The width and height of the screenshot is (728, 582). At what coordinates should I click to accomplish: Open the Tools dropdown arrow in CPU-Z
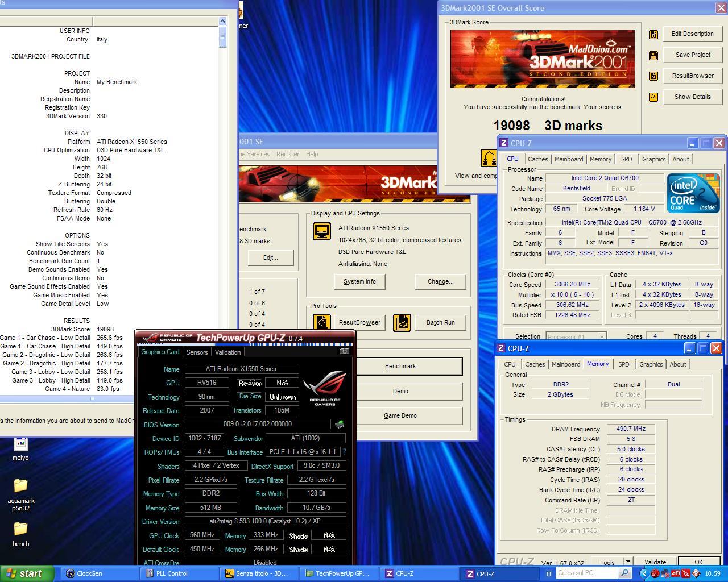(x=628, y=562)
